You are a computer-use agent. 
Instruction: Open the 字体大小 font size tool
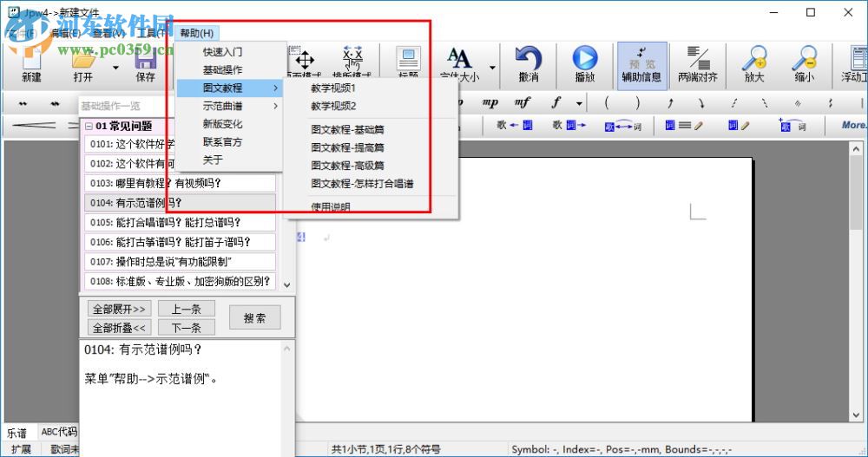coord(459,65)
